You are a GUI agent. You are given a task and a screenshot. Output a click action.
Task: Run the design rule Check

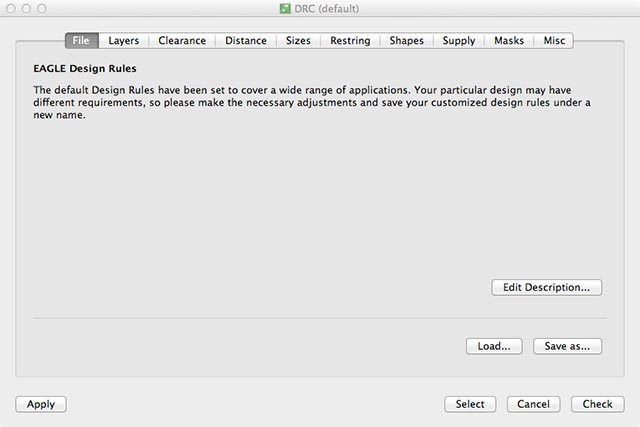click(598, 404)
